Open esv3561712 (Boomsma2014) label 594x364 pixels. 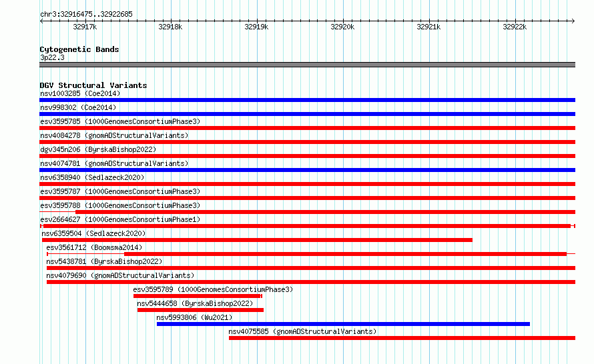coord(94,247)
